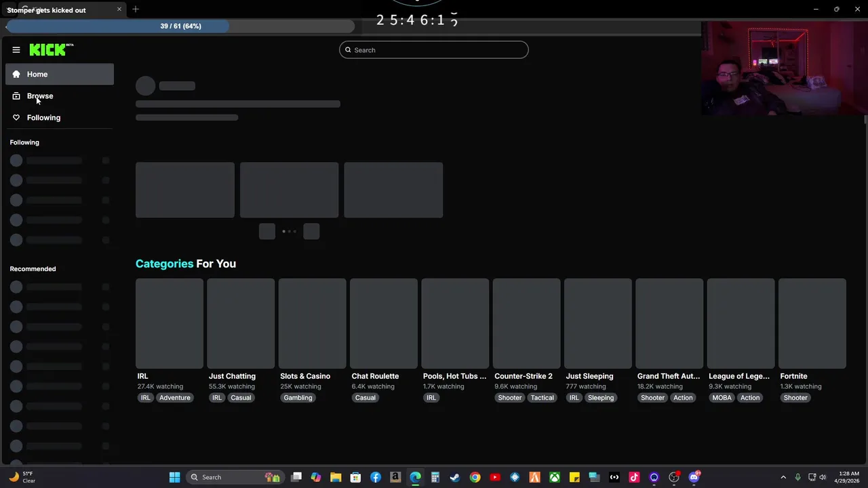Open Google Chrome from taskbar
This screenshot has width=868, height=488.
[475, 477]
